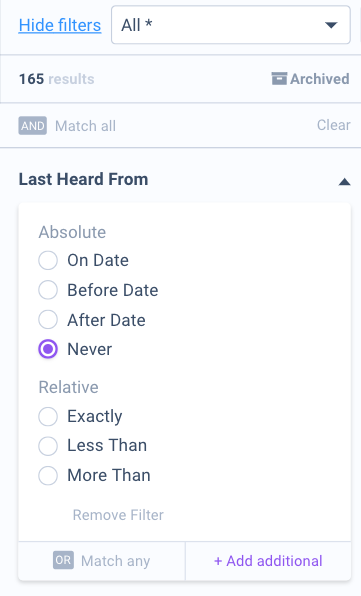Click Match any text option

pyautogui.click(x=116, y=561)
